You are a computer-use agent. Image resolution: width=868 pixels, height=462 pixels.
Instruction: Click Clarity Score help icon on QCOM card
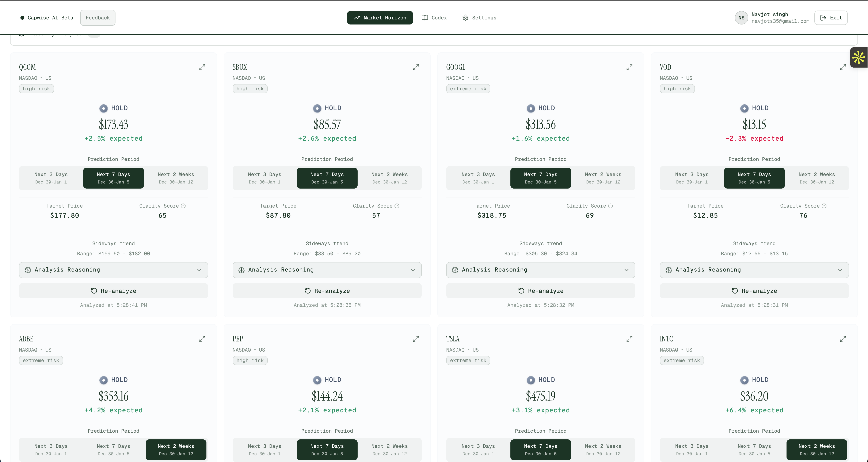(183, 206)
